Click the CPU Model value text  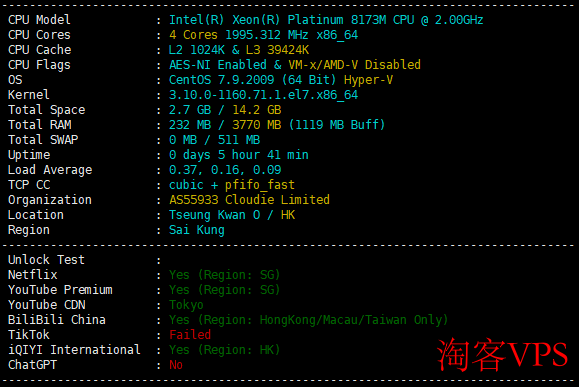click(x=326, y=20)
